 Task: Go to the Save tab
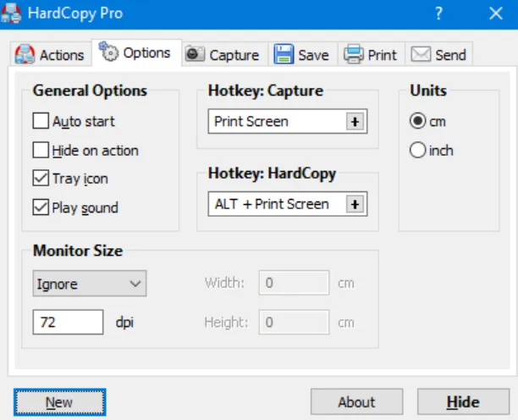[x=302, y=54]
